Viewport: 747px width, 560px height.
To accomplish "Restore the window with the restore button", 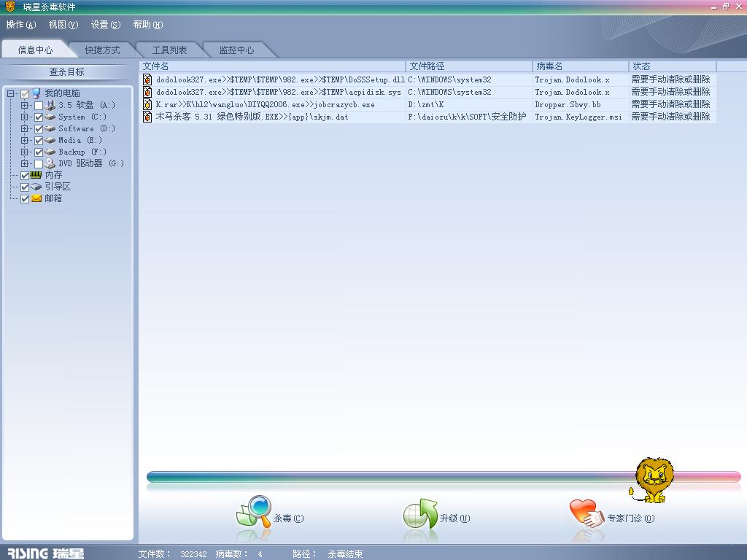I will point(726,7).
